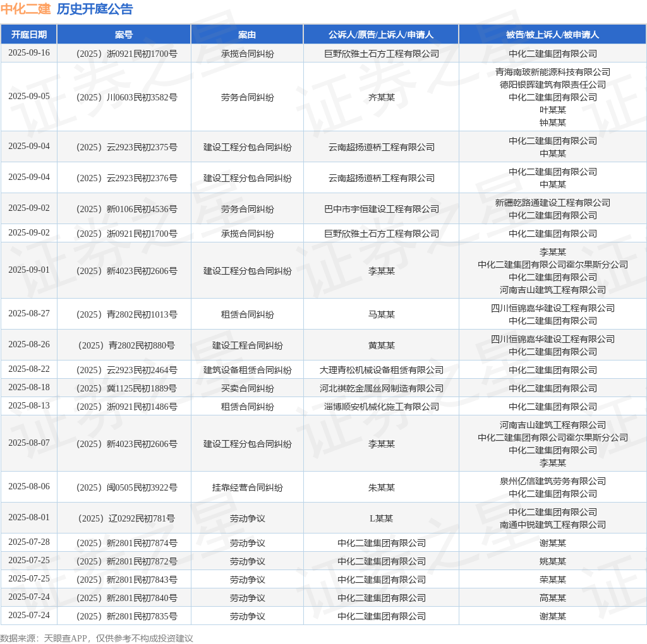Click the 数据来源 天眼查APP footer note

[97, 638]
